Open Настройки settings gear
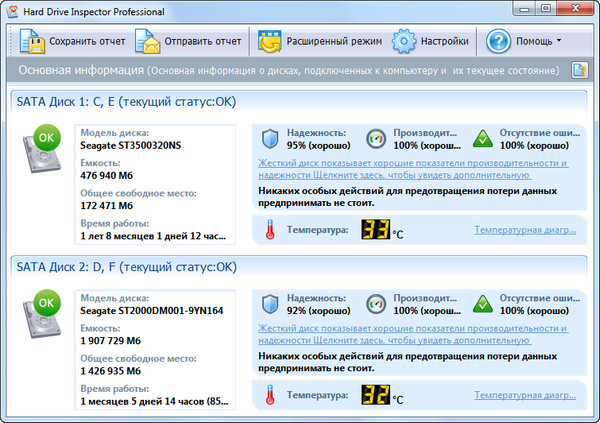Viewport: 600px width, 423px height. coord(404,42)
